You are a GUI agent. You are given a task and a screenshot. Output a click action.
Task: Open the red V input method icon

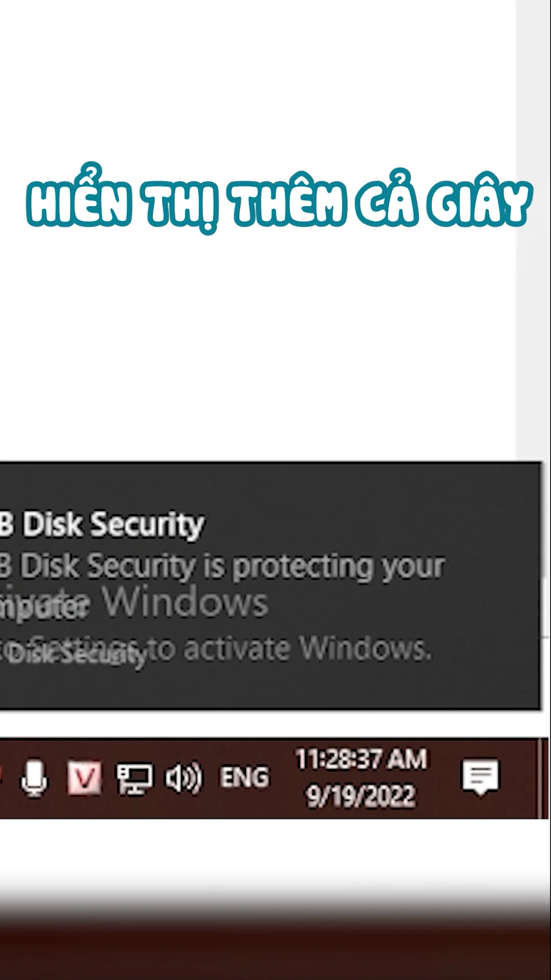(84, 778)
